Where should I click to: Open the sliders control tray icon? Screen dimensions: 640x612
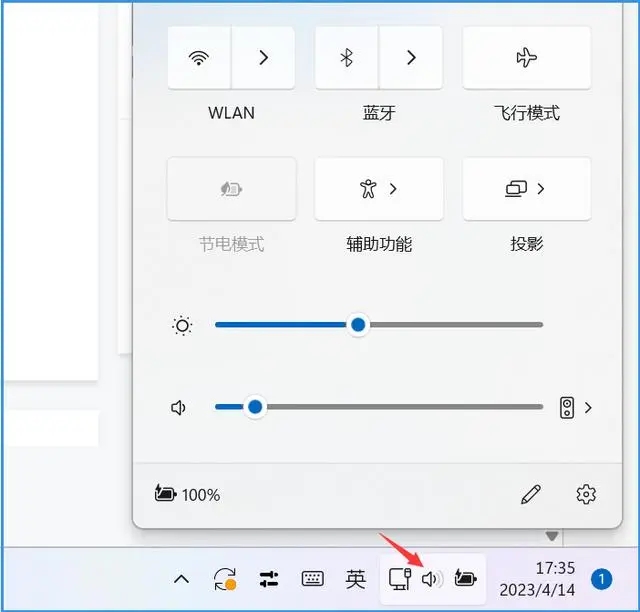tap(269, 579)
